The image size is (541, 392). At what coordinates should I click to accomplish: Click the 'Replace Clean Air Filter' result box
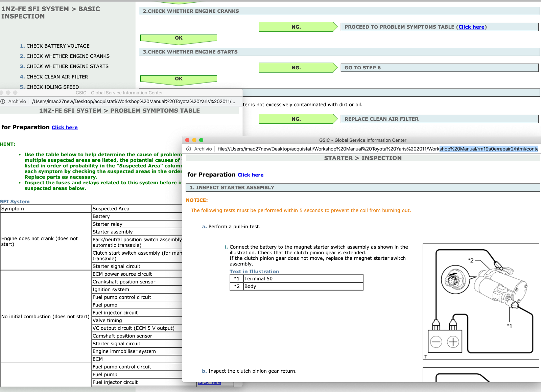tap(439, 119)
